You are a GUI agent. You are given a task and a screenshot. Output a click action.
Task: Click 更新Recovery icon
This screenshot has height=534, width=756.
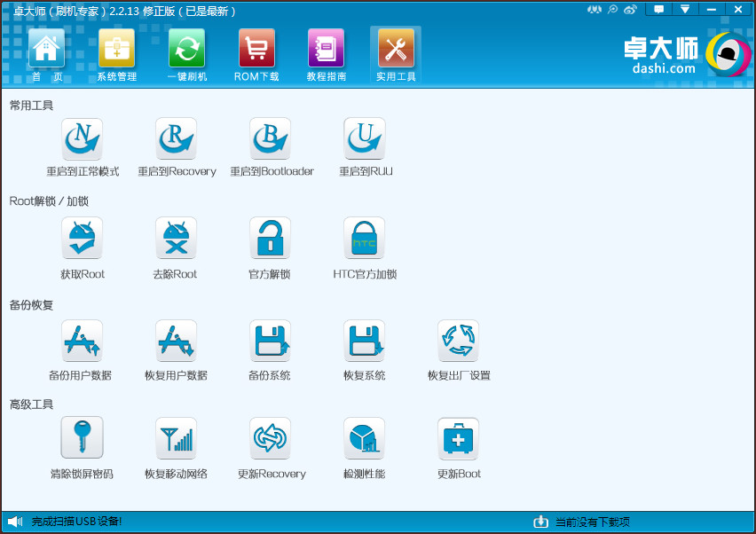270,438
